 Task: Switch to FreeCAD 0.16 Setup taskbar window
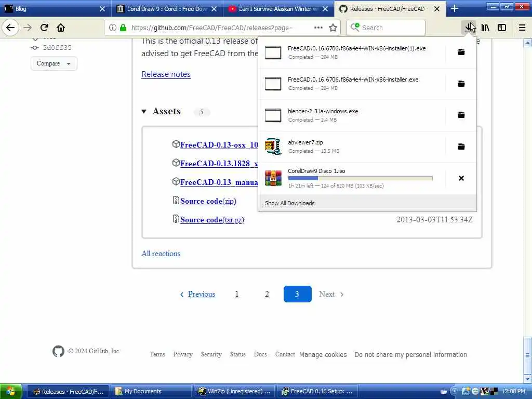tap(318, 392)
